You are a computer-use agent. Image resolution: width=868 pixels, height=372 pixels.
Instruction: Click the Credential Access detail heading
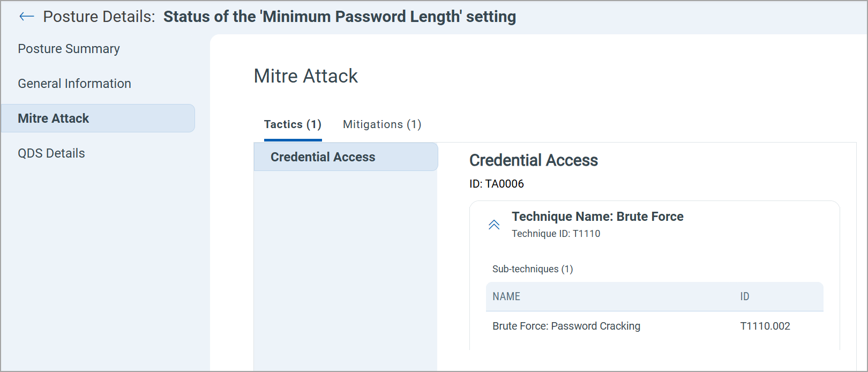[x=534, y=160]
